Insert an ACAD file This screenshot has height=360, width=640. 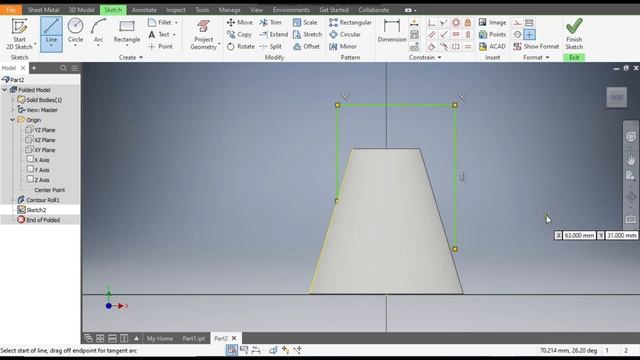[493, 47]
